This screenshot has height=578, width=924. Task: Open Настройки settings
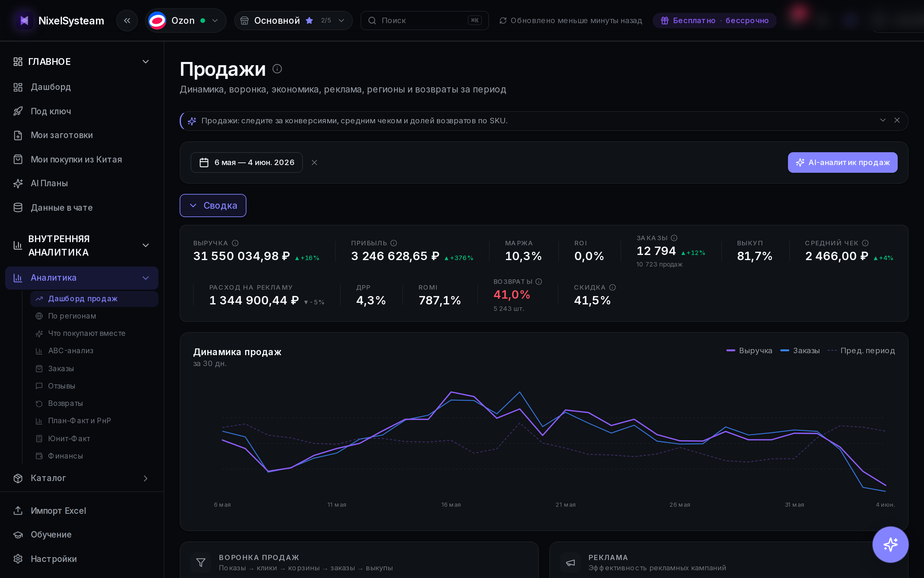click(x=82, y=559)
